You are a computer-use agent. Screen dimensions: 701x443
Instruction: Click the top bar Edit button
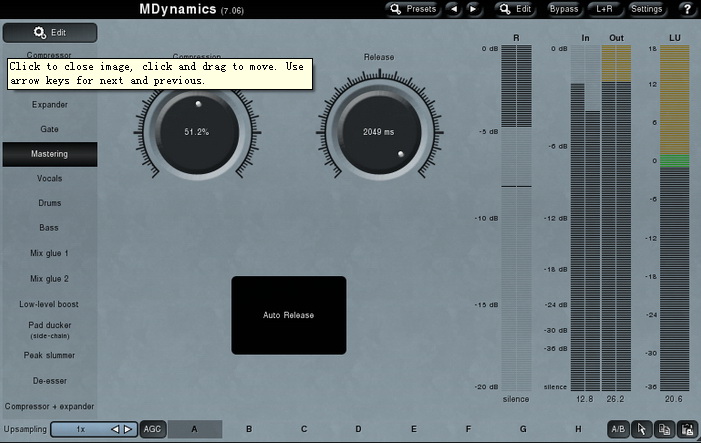click(515, 9)
